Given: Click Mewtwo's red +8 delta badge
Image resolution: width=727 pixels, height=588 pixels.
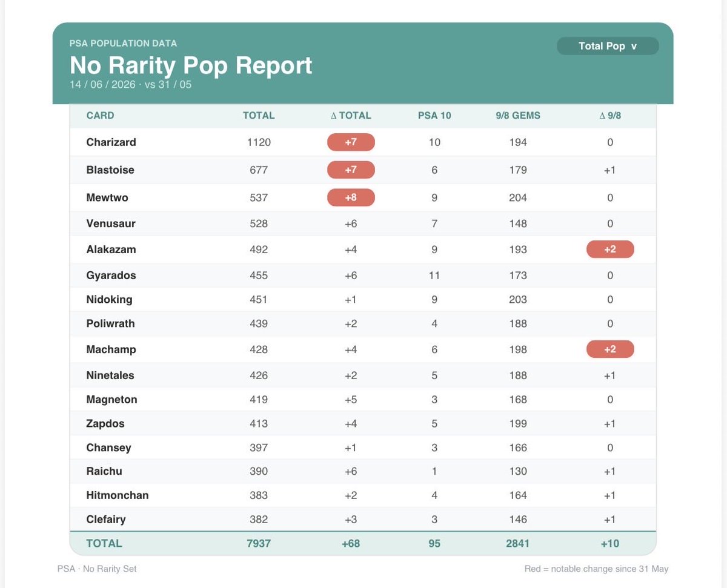Looking at the screenshot, I should [351, 197].
